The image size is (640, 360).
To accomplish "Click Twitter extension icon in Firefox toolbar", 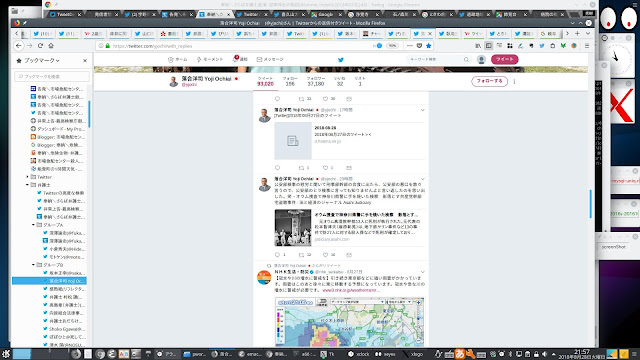I will click(x=542, y=46).
